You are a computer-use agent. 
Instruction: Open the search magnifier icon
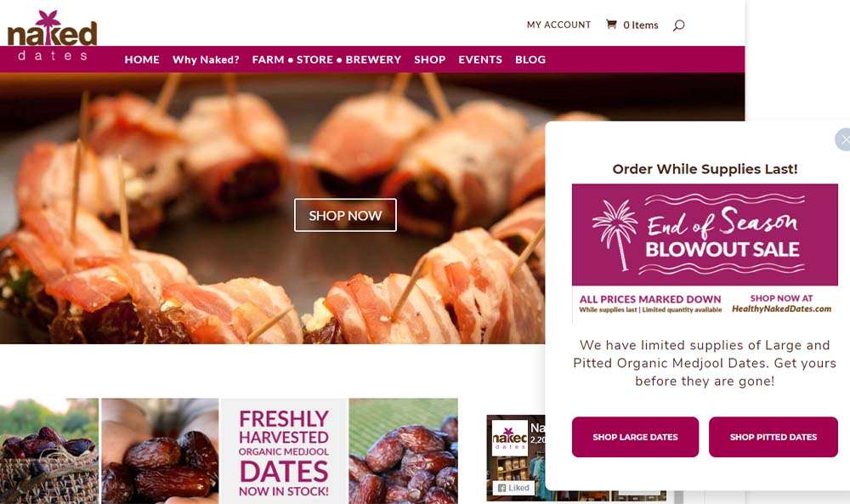click(x=678, y=25)
